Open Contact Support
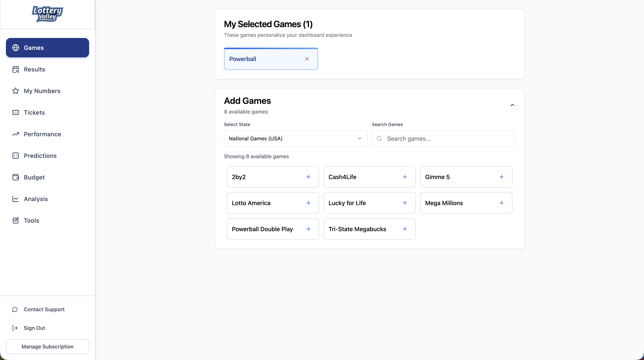 44,309
